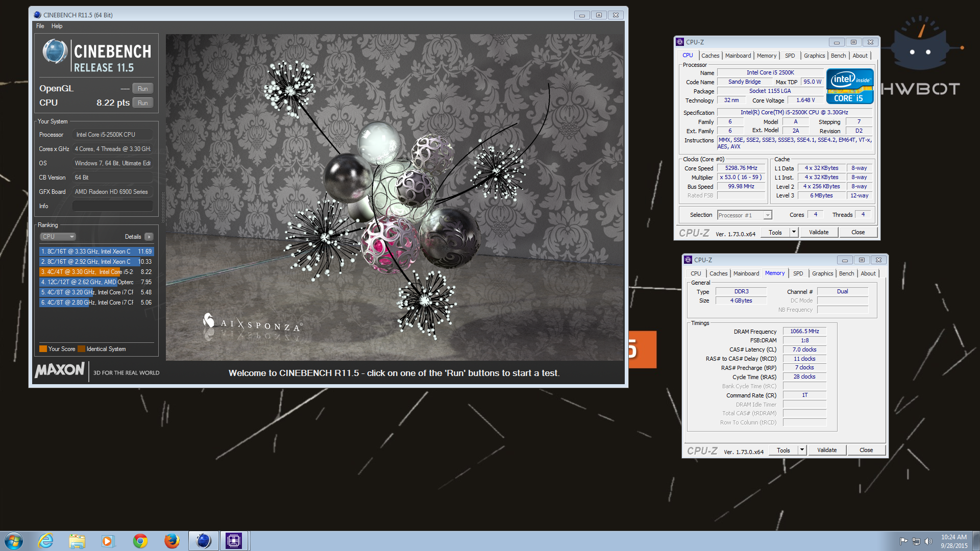Switch to SPD tab in upper CPU-Z
The width and height of the screenshot is (980, 551).
(x=790, y=56)
